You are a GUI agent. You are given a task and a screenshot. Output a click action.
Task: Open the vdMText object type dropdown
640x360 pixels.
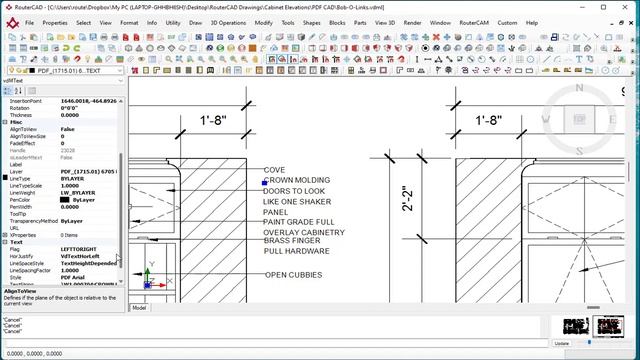(x=120, y=81)
